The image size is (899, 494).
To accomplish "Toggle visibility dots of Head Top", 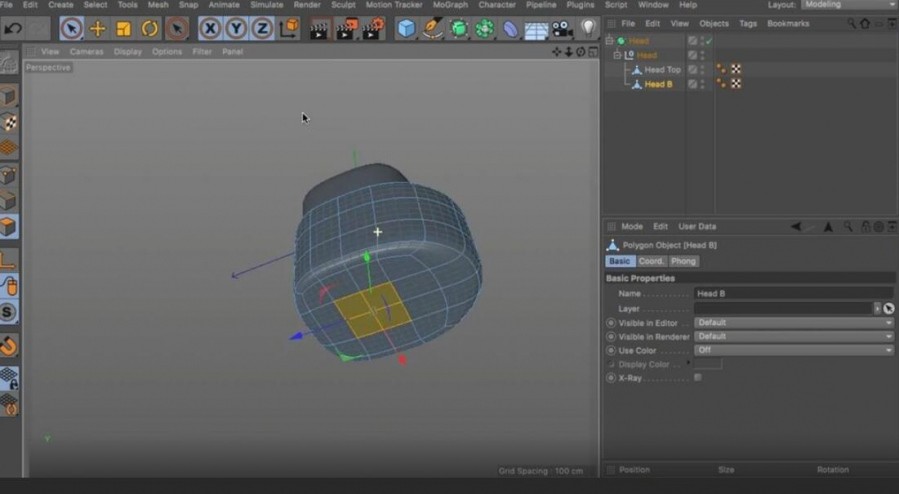I will [x=703, y=69].
